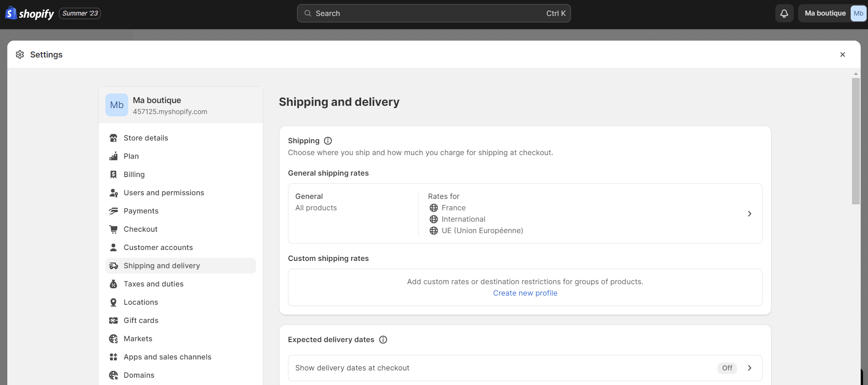The width and height of the screenshot is (868, 385).
Task: Open Taxes and duties settings
Action: point(181,284)
